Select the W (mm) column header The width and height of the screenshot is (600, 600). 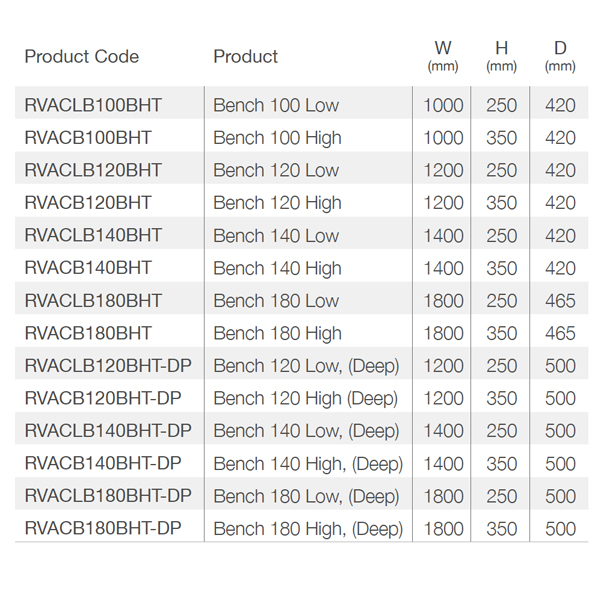tap(443, 56)
